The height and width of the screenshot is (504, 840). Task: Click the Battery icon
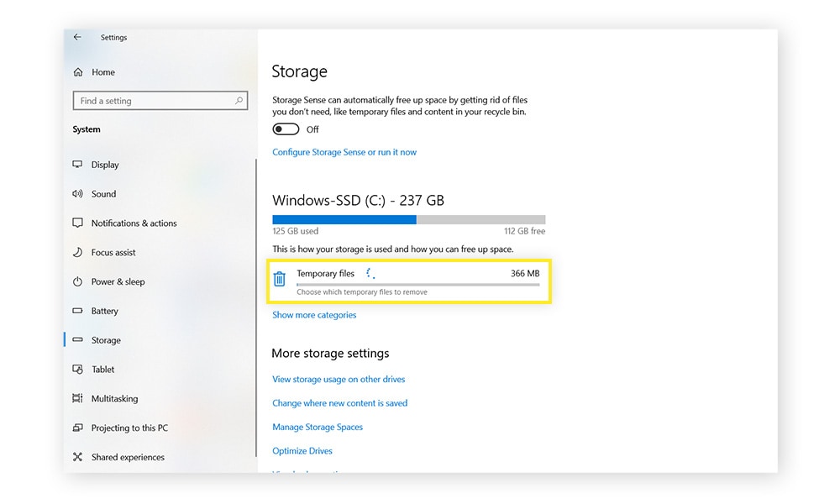pyautogui.click(x=77, y=311)
